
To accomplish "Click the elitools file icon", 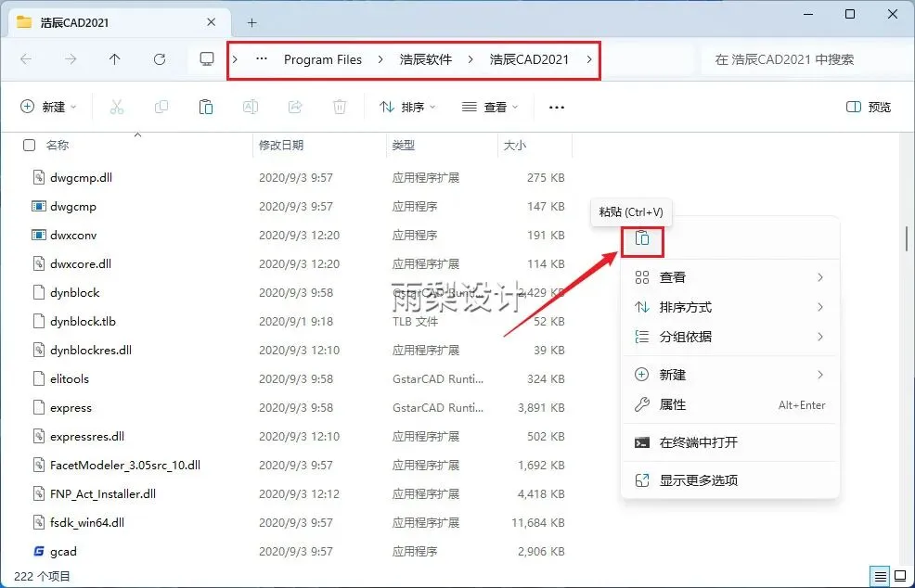I will click(39, 378).
